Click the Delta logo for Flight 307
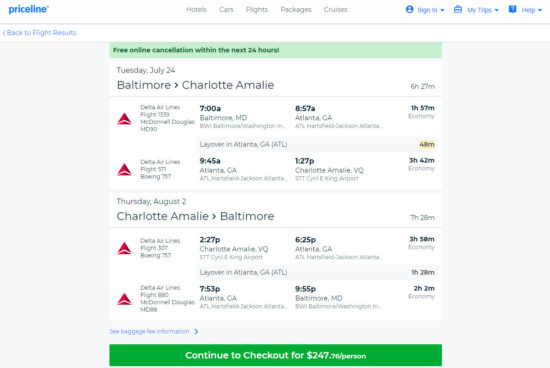This screenshot has width=550, height=368. [x=124, y=248]
